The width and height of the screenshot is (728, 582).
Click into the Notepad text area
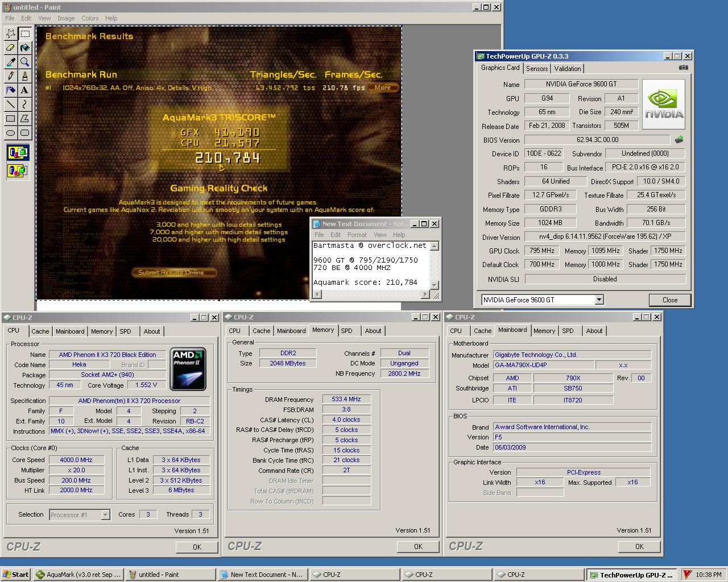[x=370, y=265]
